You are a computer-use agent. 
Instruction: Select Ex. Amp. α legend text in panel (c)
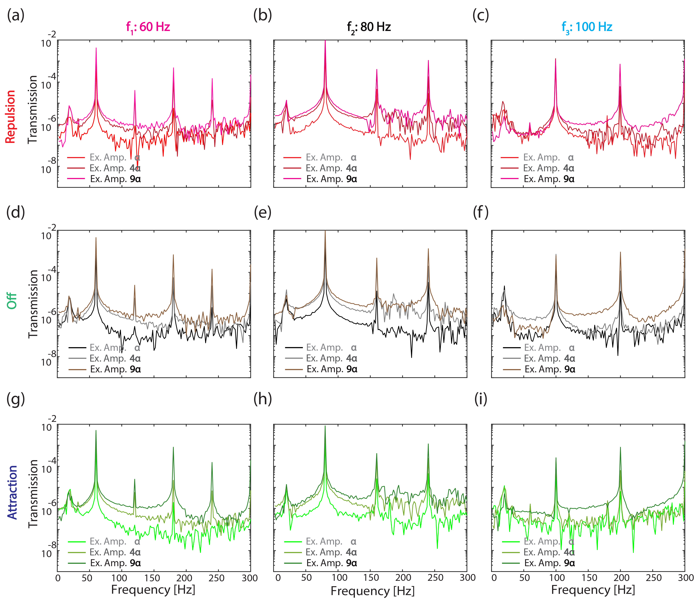[549, 157]
